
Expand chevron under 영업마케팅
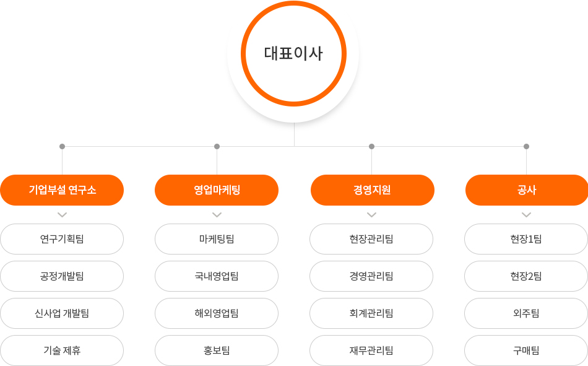pos(217,215)
